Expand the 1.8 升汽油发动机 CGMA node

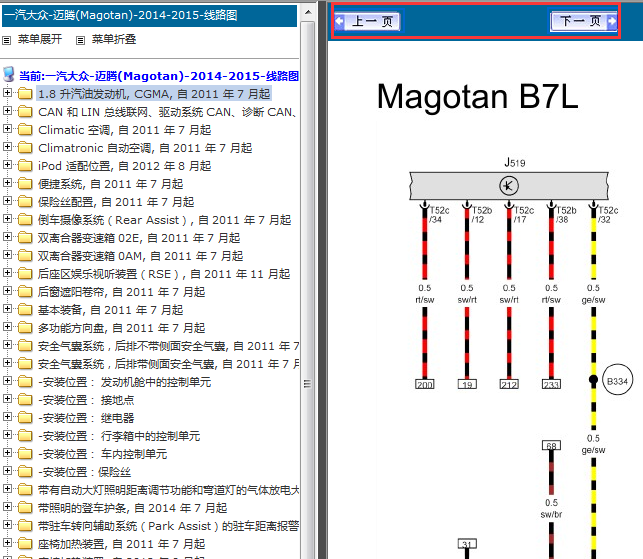[x=7, y=93]
